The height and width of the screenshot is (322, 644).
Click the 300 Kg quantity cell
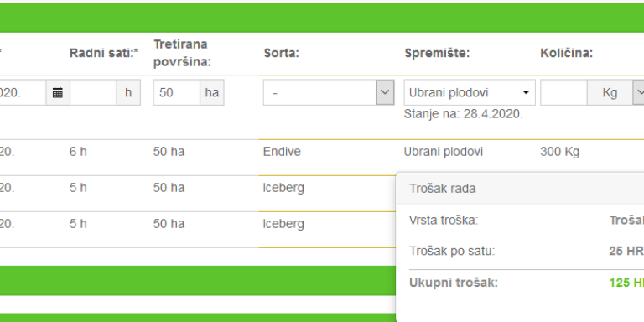tap(559, 152)
